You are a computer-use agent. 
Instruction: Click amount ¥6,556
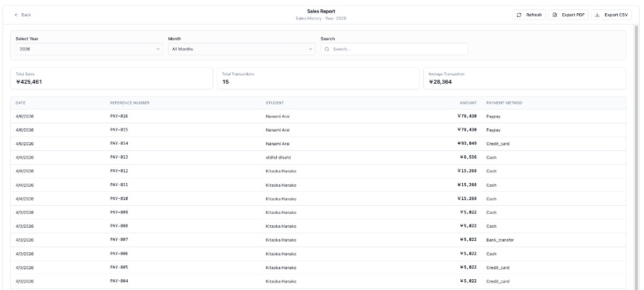point(469,157)
